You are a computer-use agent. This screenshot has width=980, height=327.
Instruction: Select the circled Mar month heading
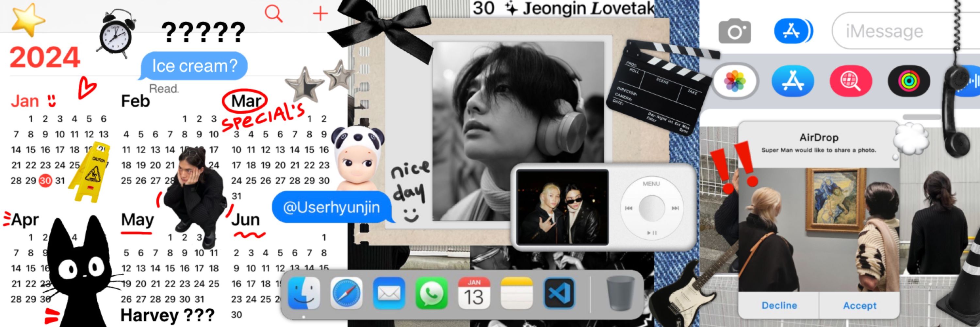click(x=246, y=101)
